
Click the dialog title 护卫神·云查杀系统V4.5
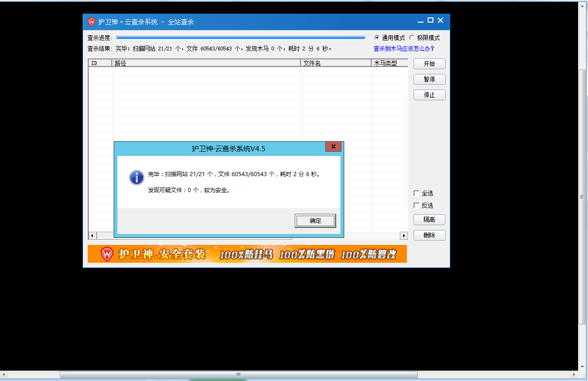click(229, 148)
